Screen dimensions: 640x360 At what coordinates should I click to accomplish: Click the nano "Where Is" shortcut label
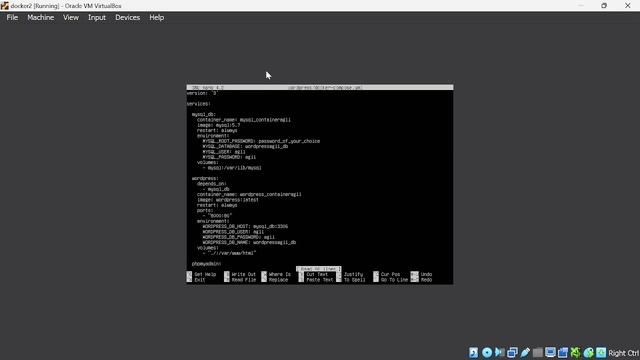pyautogui.click(x=280, y=274)
